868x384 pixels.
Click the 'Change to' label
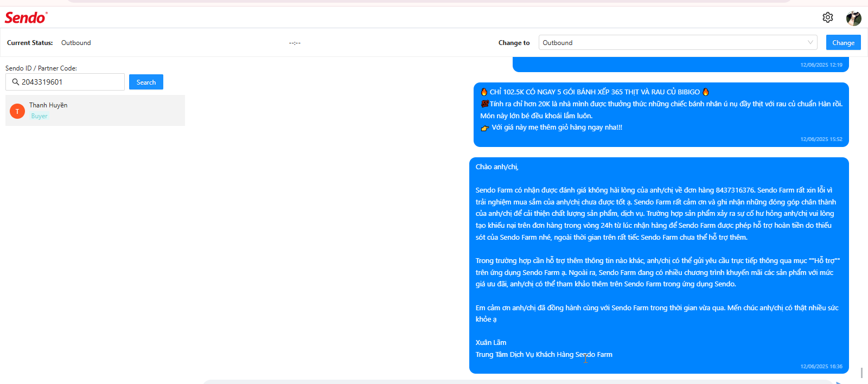point(514,43)
